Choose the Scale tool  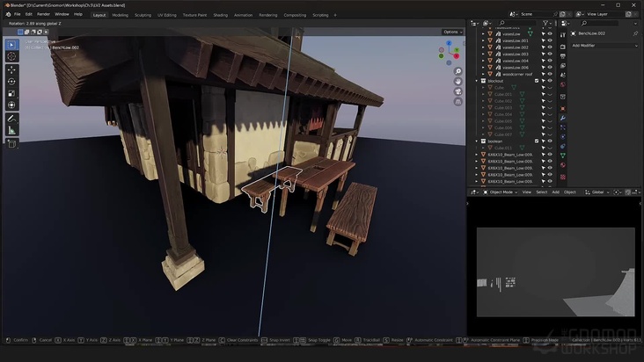coord(11,93)
